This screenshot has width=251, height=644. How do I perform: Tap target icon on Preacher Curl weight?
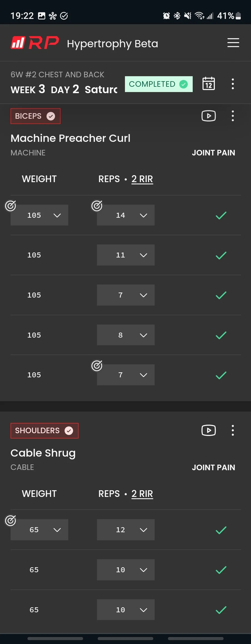(11, 206)
